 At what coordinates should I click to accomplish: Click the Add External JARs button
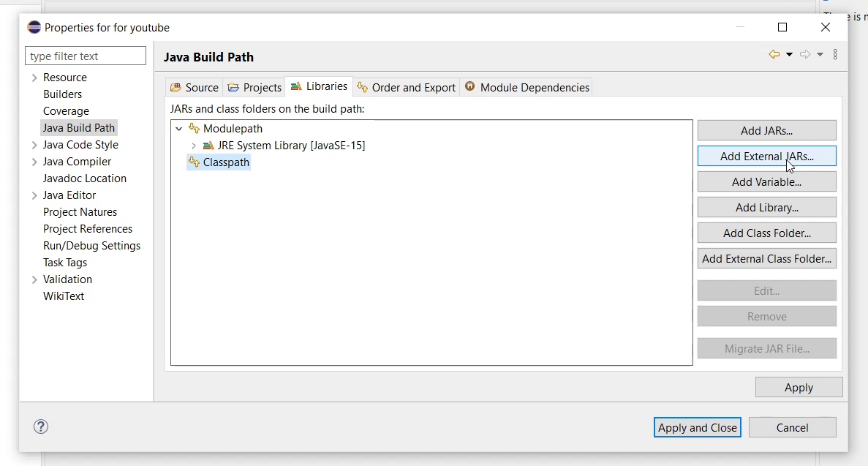coord(766,157)
